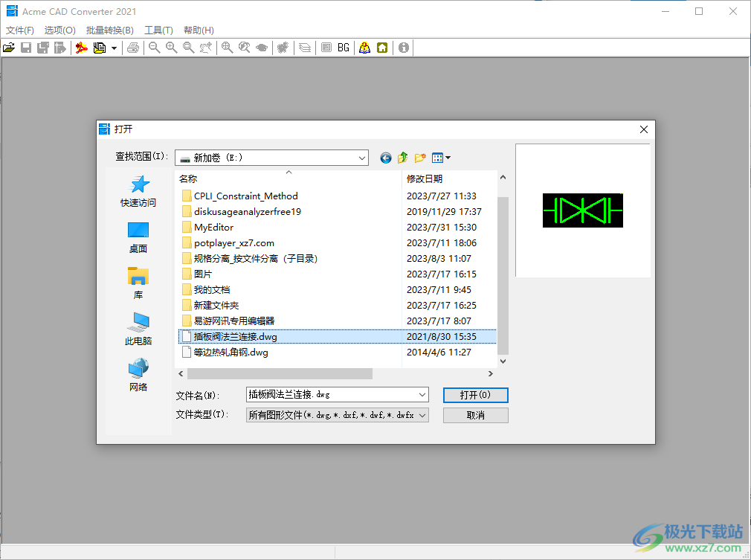The width and height of the screenshot is (751, 560).
Task: Click the batch convert toolbar icon
Action: [x=100, y=48]
